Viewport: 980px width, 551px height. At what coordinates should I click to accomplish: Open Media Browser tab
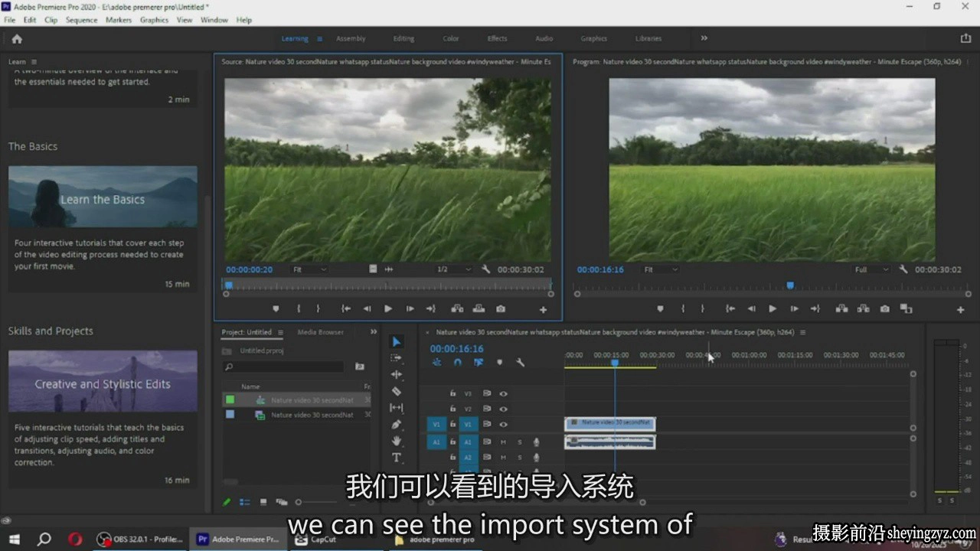coord(320,332)
